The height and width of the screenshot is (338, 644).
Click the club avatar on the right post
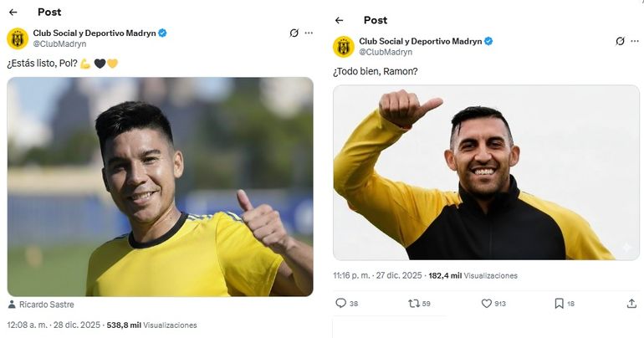[x=344, y=46]
